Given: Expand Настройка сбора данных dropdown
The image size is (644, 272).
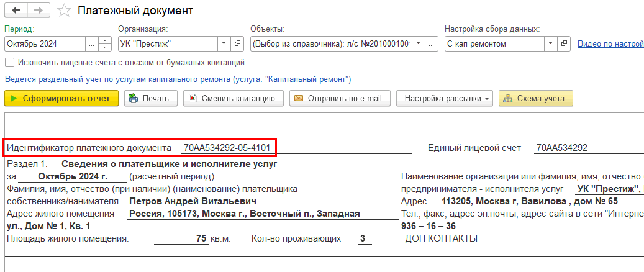Looking at the screenshot, I should [x=550, y=44].
